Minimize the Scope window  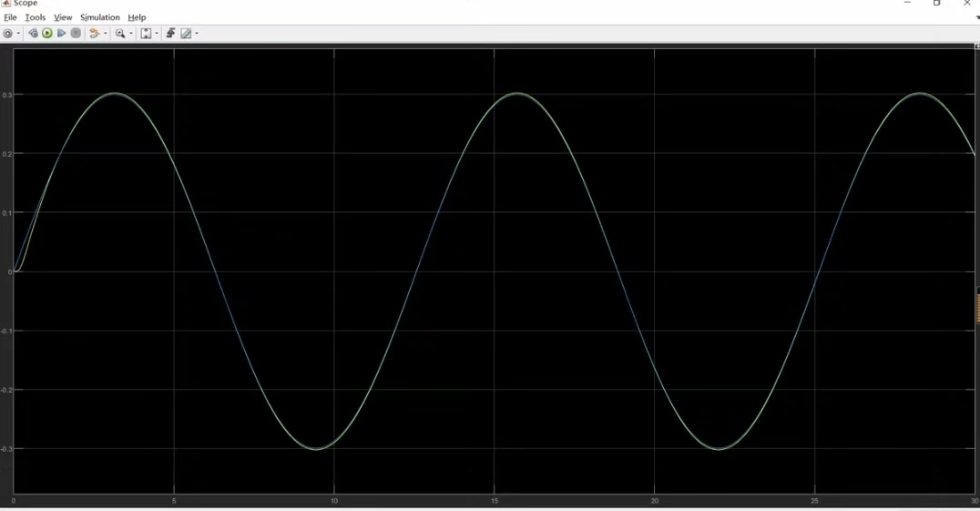[907, 3]
